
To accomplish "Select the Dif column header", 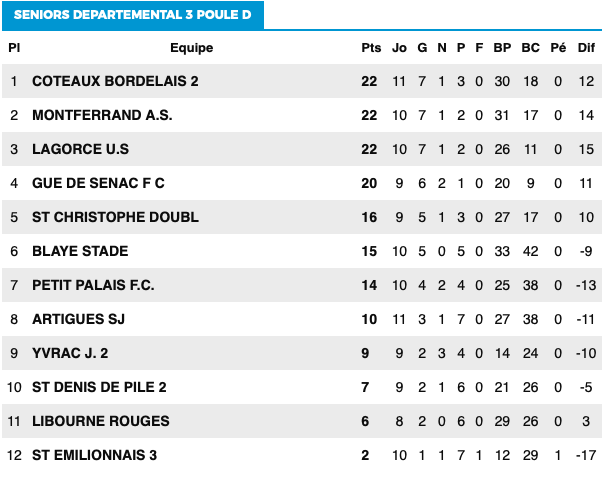I will (x=586, y=48).
